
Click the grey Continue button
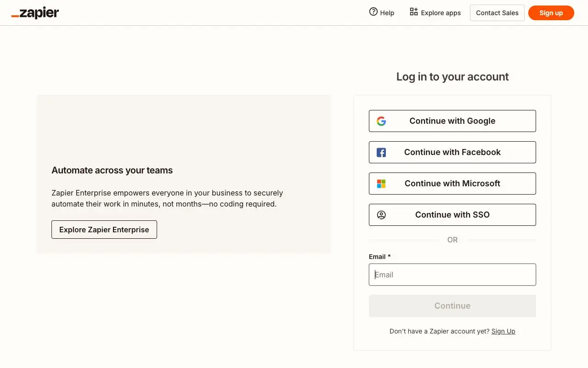pyautogui.click(x=452, y=306)
